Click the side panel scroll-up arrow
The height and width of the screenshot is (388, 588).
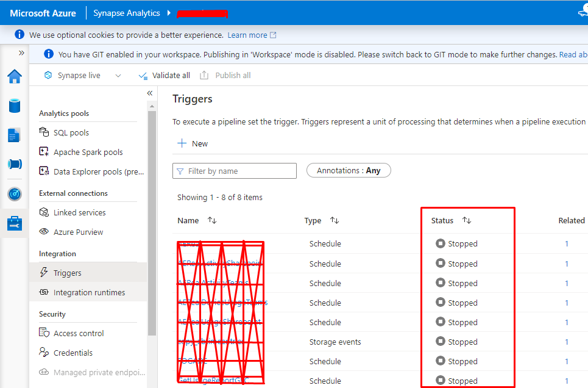[152, 106]
